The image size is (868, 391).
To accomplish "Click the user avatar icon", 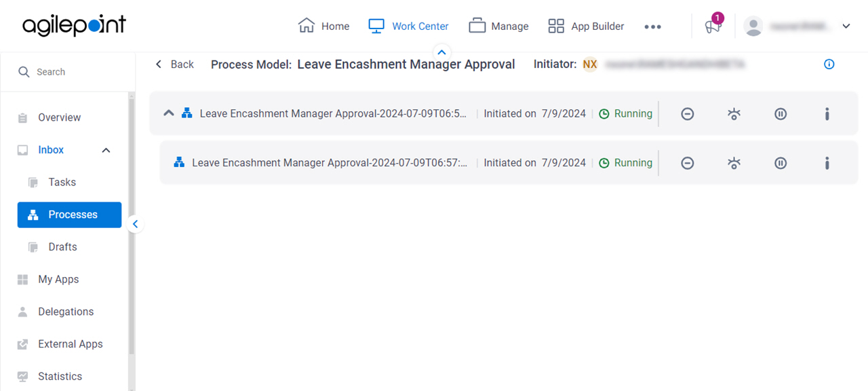I will click(x=753, y=26).
